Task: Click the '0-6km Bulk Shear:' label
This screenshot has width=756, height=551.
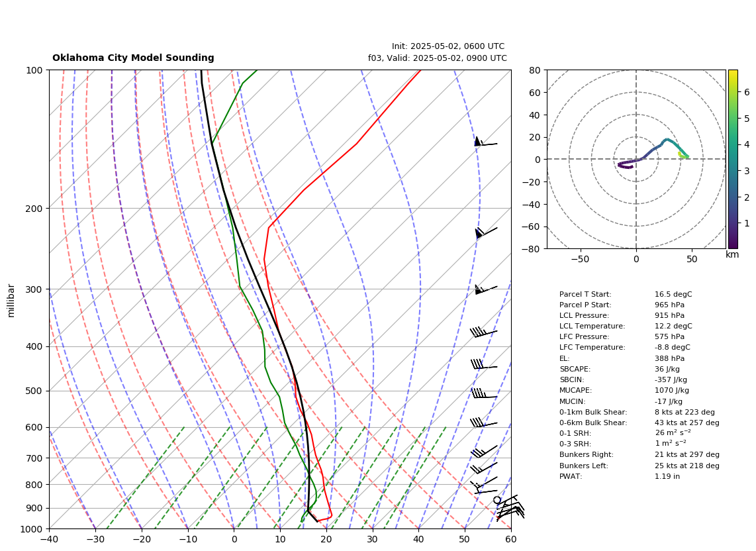Action: point(593,423)
